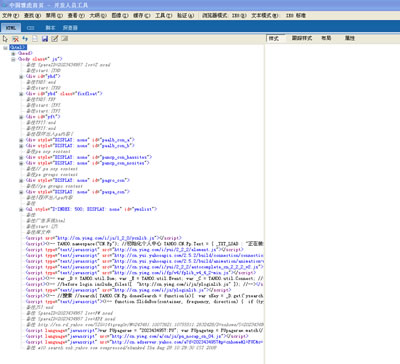400x364 pixels.
Task: Expand the div id pancp_con_hassites node
Action: click(21, 157)
